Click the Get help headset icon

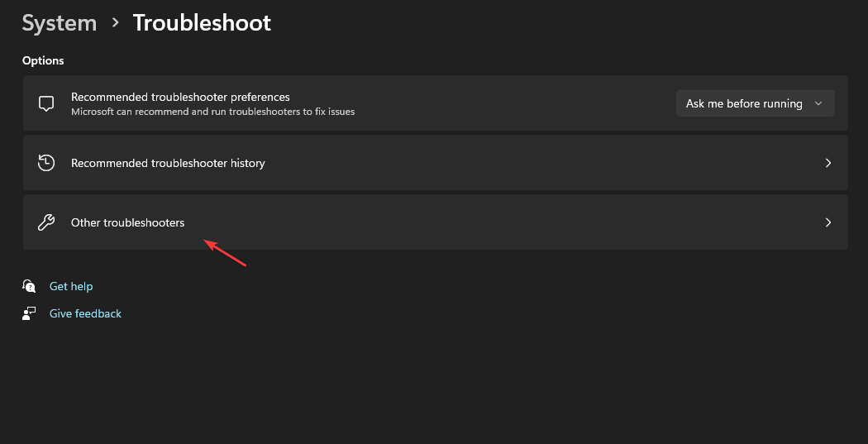pyautogui.click(x=29, y=286)
